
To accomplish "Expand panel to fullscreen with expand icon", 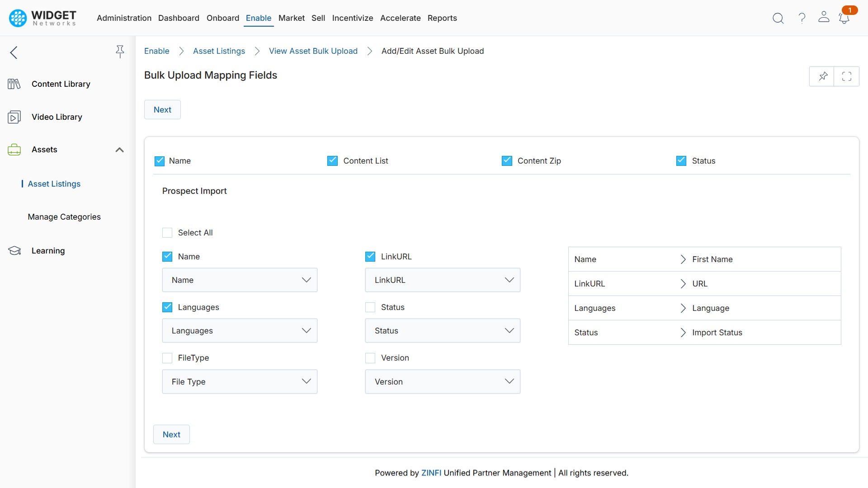I will [847, 76].
